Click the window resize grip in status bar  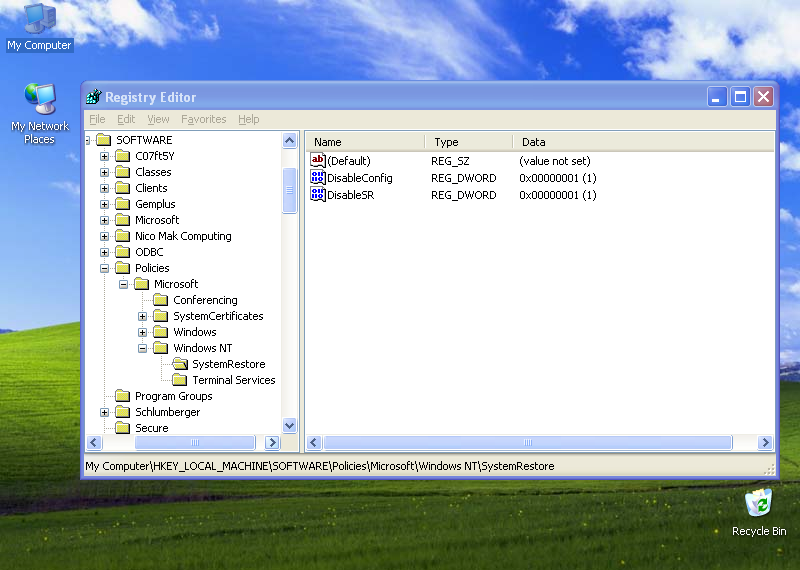pyautogui.click(x=769, y=469)
